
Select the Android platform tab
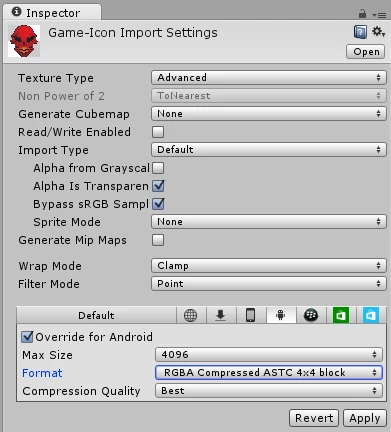click(x=281, y=315)
